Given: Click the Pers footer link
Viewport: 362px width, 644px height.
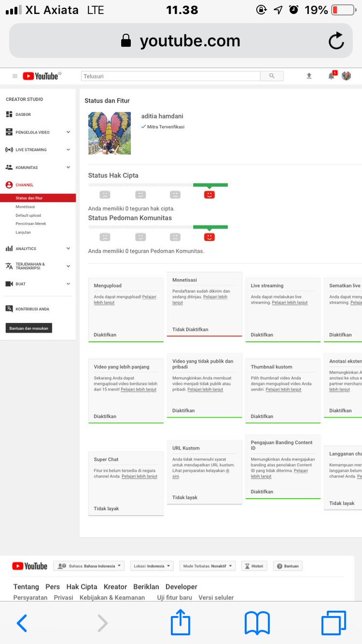Looking at the screenshot, I should click(53, 587).
